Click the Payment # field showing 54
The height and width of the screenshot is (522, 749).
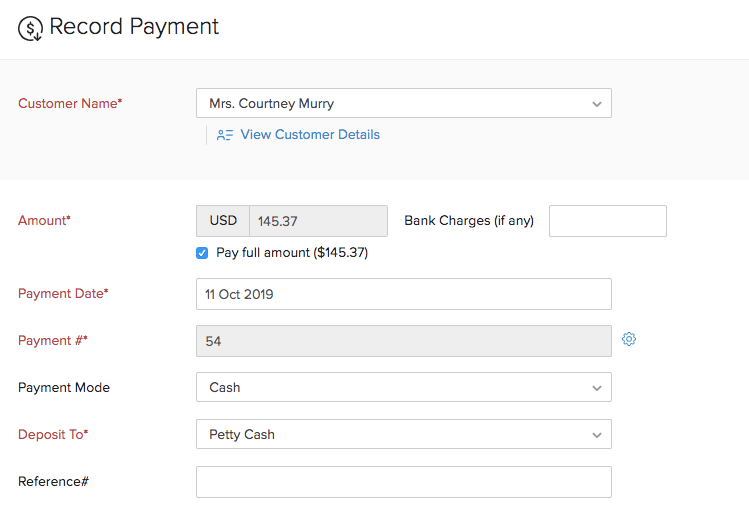pyautogui.click(x=403, y=341)
